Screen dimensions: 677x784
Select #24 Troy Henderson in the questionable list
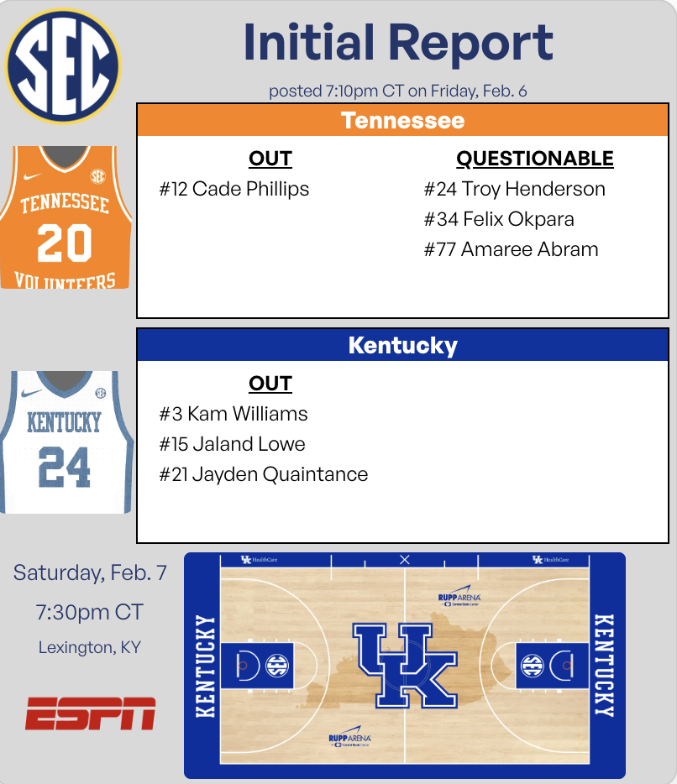click(x=514, y=189)
